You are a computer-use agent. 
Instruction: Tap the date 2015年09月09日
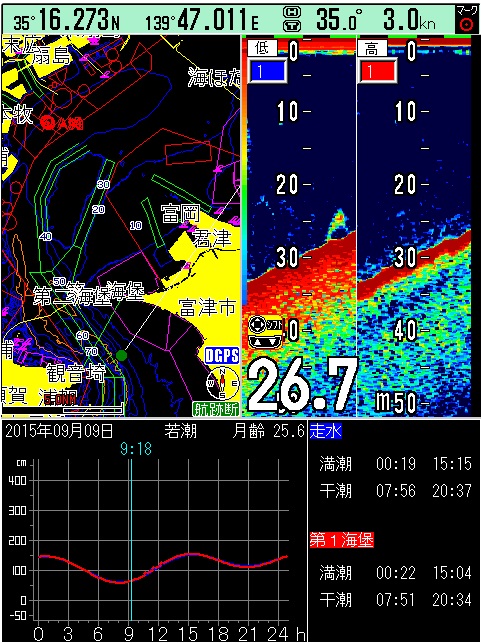click(x=59, y=431)
